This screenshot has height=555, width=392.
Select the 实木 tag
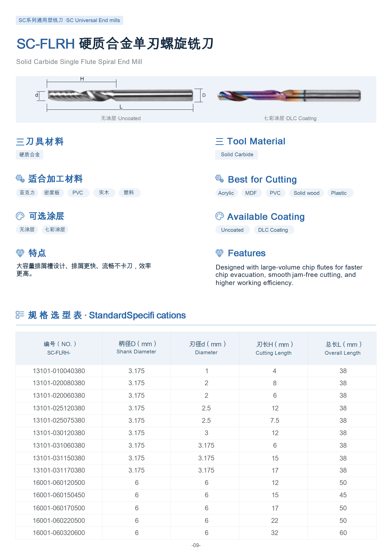pos(104,193)
